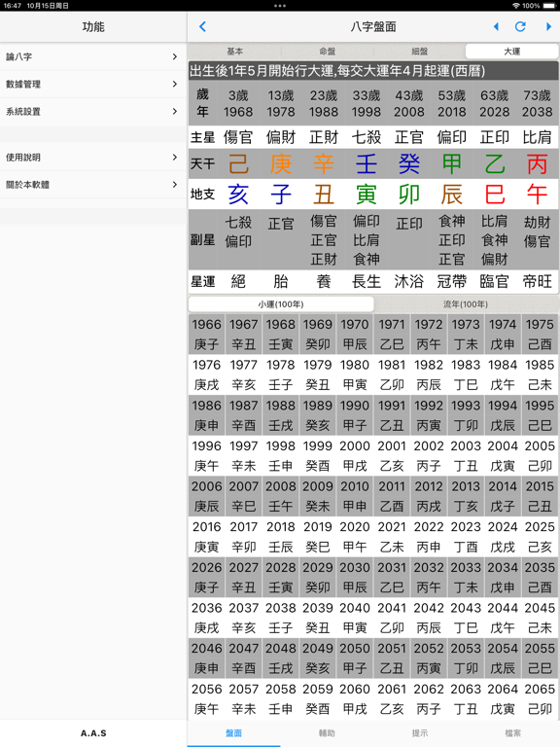Tap 長生 in the 星運 row
Image resolution: width=560 pixels, height=747 pixels.
[367, 281]
